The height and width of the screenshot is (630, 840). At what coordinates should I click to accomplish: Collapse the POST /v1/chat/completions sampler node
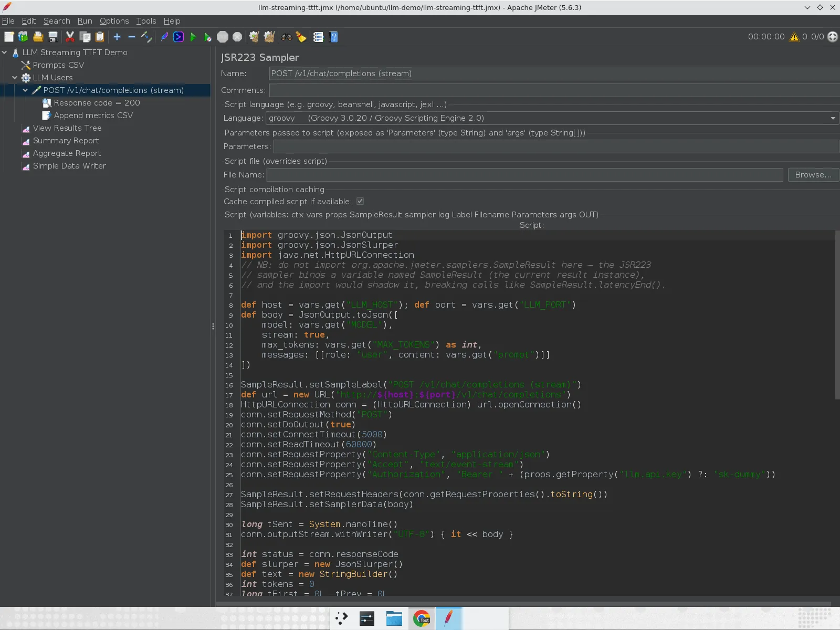(25, 90)
